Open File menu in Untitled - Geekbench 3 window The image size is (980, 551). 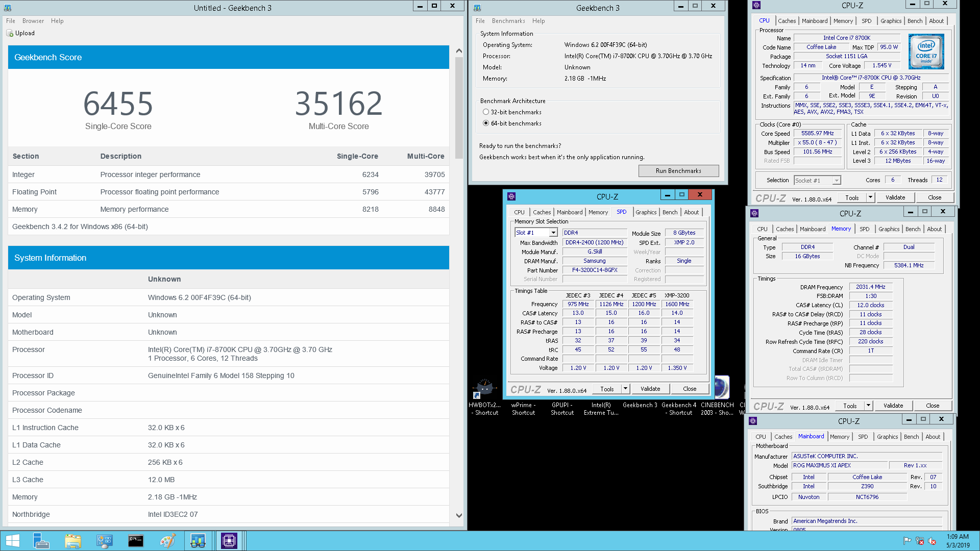(x=11, y=21)
